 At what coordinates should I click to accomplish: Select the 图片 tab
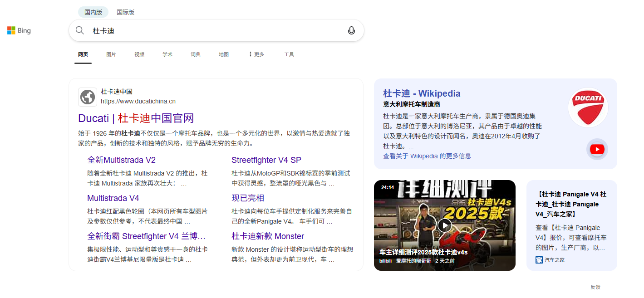(x=111, y=54)
